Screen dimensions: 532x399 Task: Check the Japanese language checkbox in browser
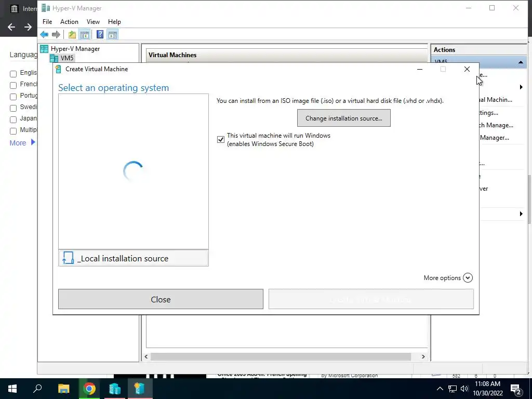[13, 120]
